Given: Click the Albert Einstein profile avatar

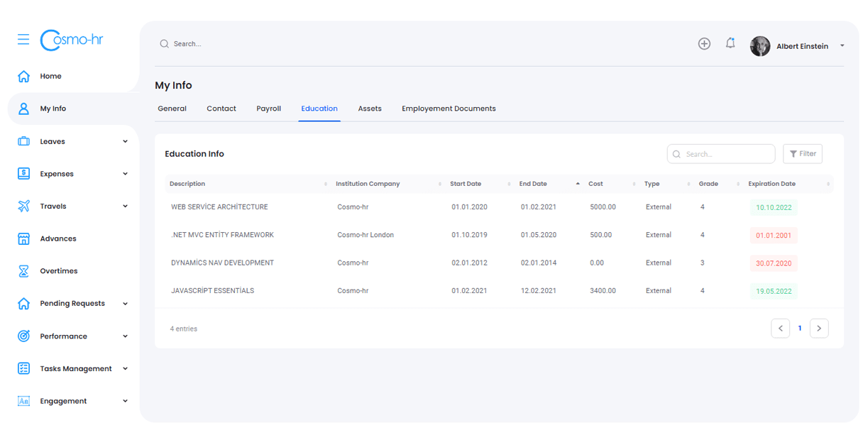Looking at the screenshot, I should 760,46.
